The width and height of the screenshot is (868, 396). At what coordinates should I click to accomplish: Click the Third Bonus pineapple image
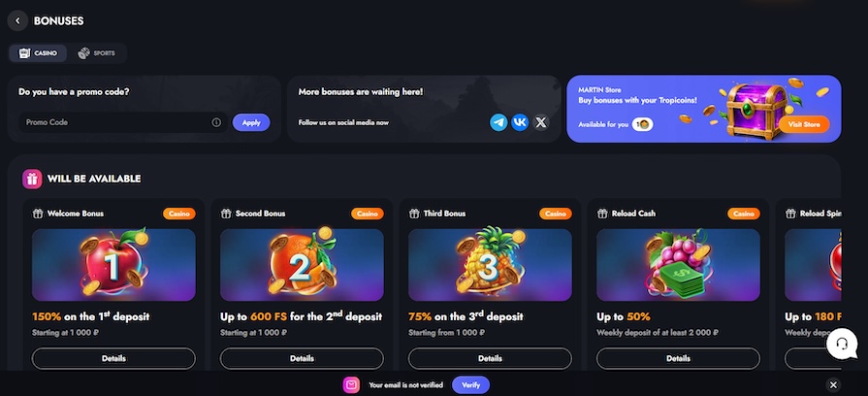(490, 265)
